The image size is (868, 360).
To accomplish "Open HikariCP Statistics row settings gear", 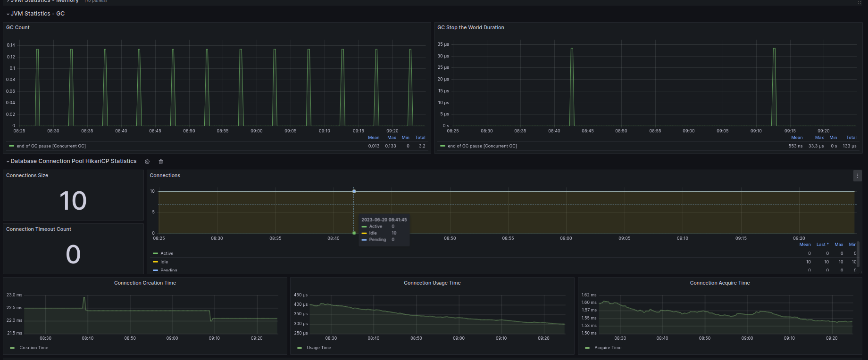I will [147, 162].
